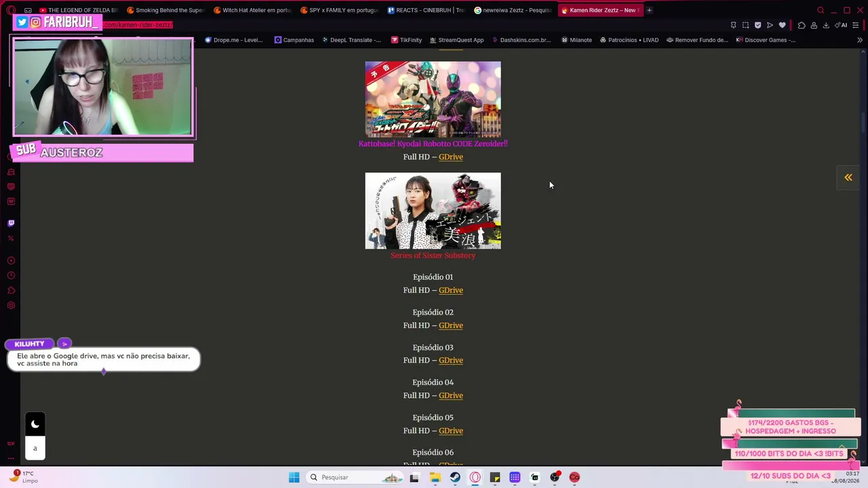Open the easy setup menu icon
The width and height of the screenshot is (868, 488).
[855, 25]
